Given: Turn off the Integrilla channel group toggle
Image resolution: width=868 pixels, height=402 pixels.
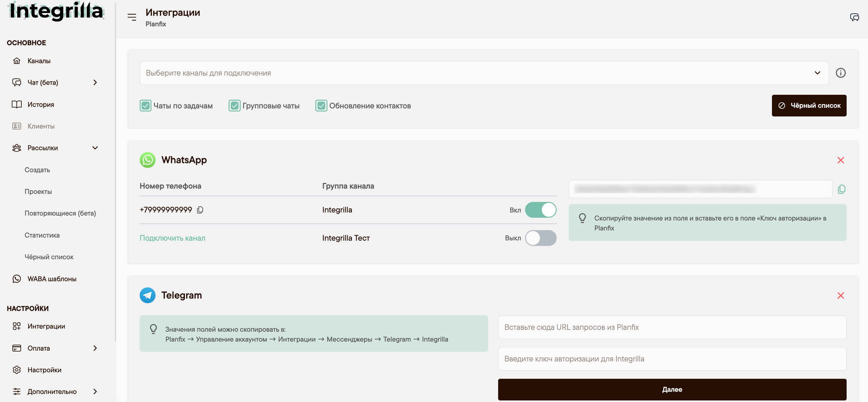Looking at the screenshot, I should [x=540, y=210].
